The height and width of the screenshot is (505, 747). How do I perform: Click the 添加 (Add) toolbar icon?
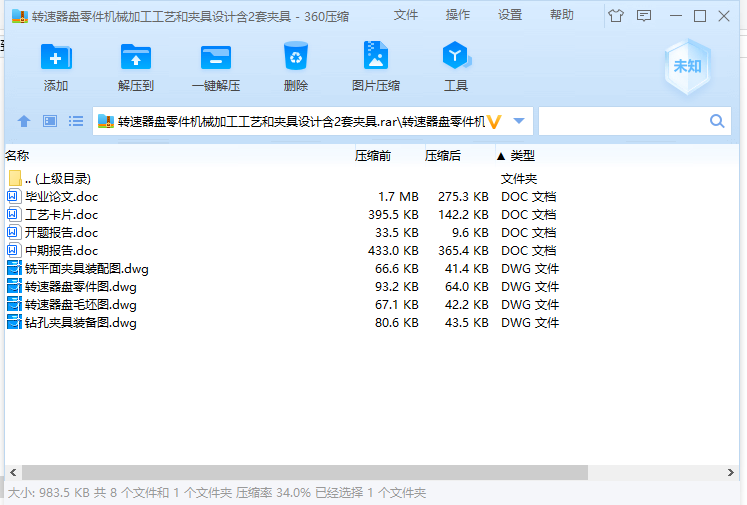[56, 57]
